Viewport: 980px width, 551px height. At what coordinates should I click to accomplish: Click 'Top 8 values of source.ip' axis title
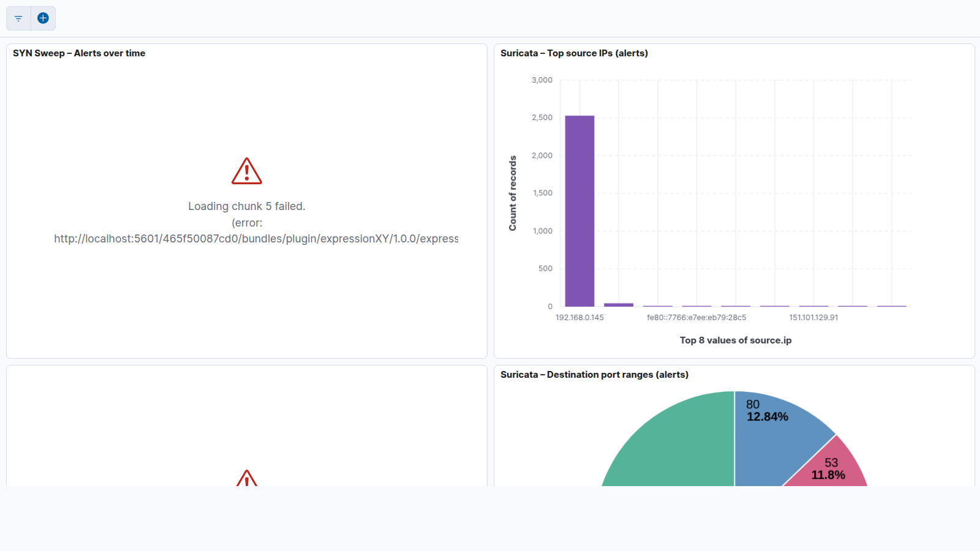[736, 340]
